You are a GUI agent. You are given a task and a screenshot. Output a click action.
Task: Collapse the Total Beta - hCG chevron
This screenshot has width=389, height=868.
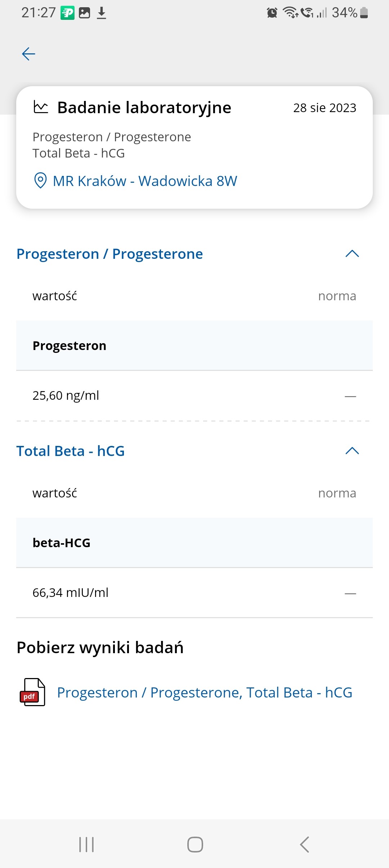[x=352, y=451]
